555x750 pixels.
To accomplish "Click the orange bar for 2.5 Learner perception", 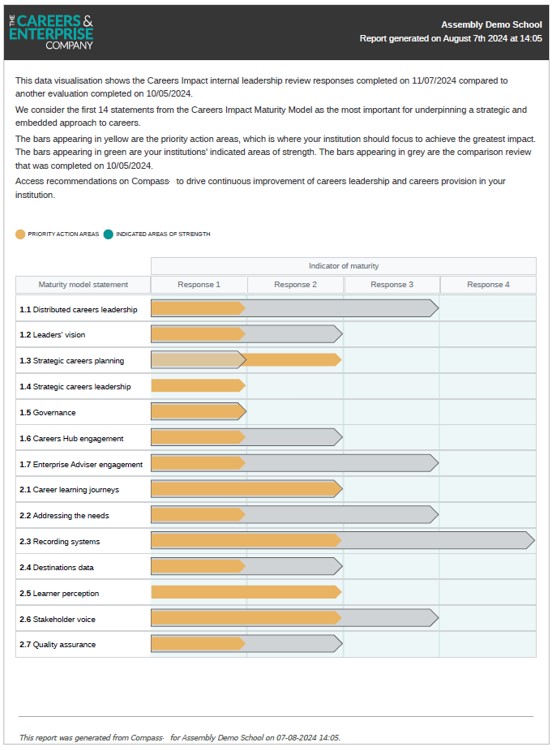I will pos(246,592).
